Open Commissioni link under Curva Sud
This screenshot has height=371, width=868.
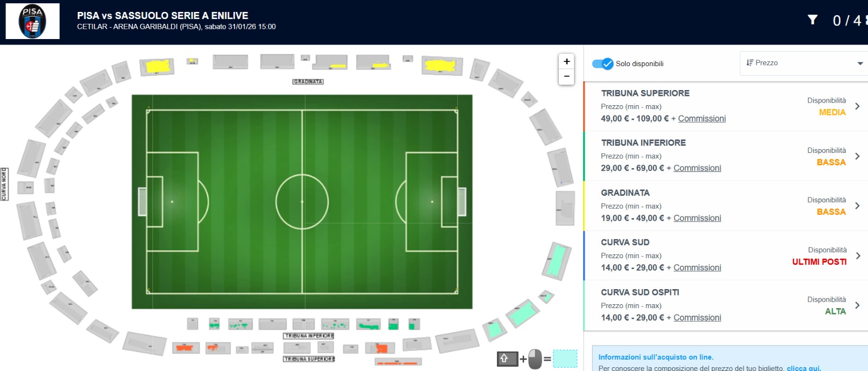point(697,268)
